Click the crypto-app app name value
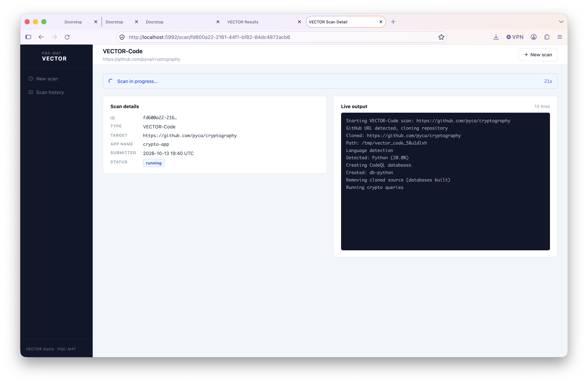Screen dimensions: 588x384 click(156, 144)
